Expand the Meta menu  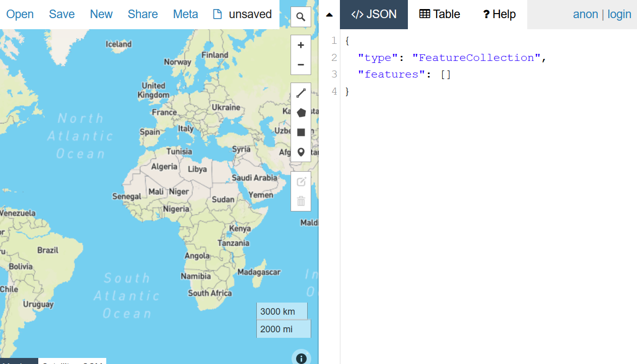point(185,14)
